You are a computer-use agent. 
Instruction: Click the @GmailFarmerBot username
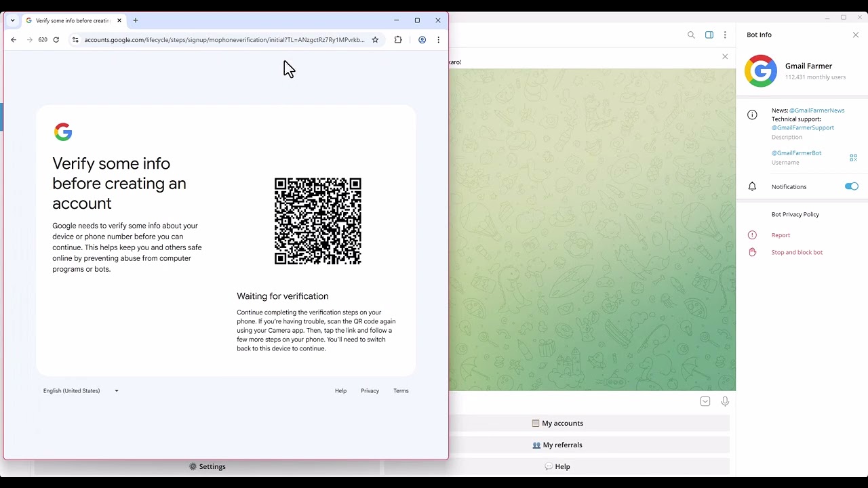tap(797, 153)
